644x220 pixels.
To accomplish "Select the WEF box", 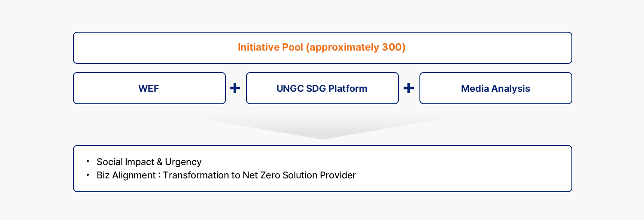I will coord(149,88).
